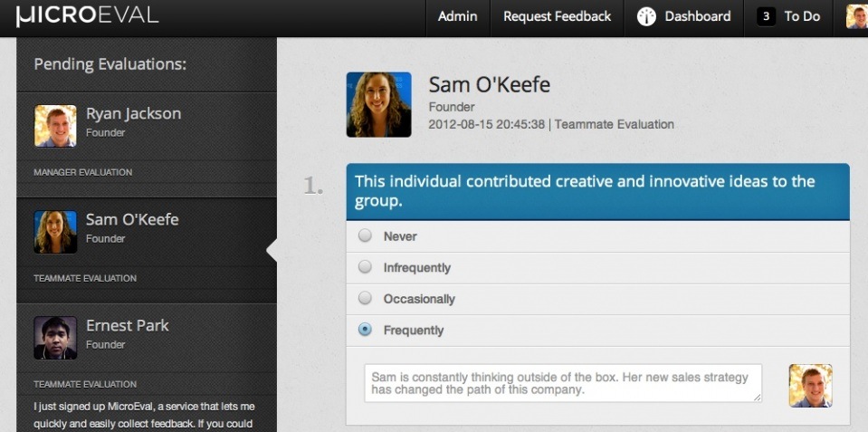Select the Never radio button
The height and width of the screenshot is (432, 868).
coord(365,235)
